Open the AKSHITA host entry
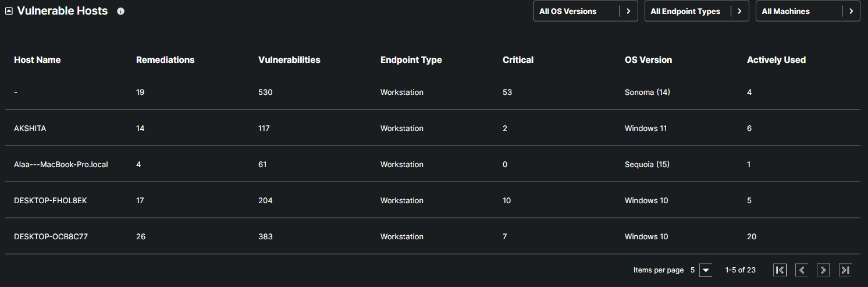Screen dimensions: 868x287 [x=30, y=129]
